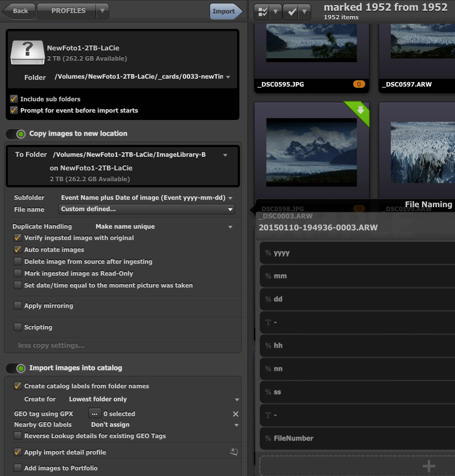This screenshot has width=455, height=476.
Task: Click the checkmark icon in the top toolbar
Action: 291,12
